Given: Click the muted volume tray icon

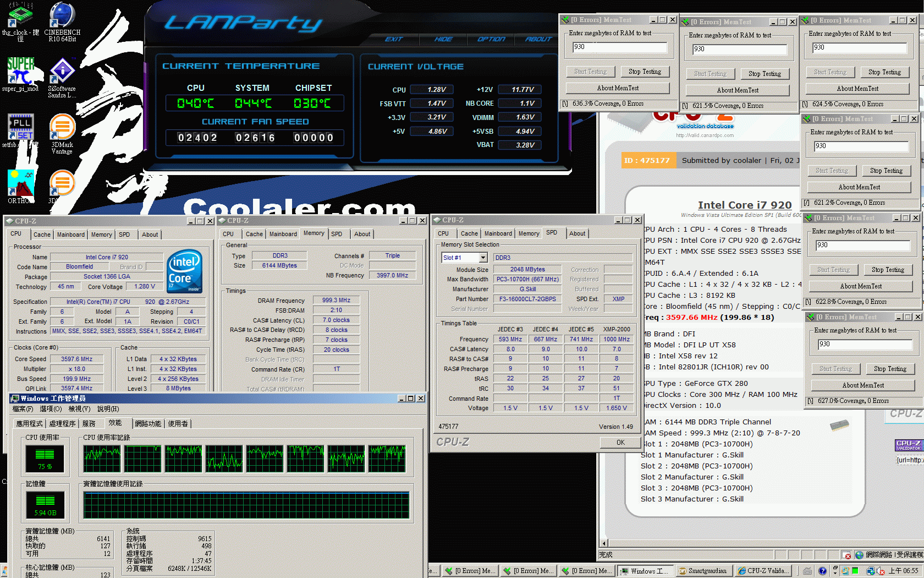Looking at the screenshot, I should click(881, 571).
